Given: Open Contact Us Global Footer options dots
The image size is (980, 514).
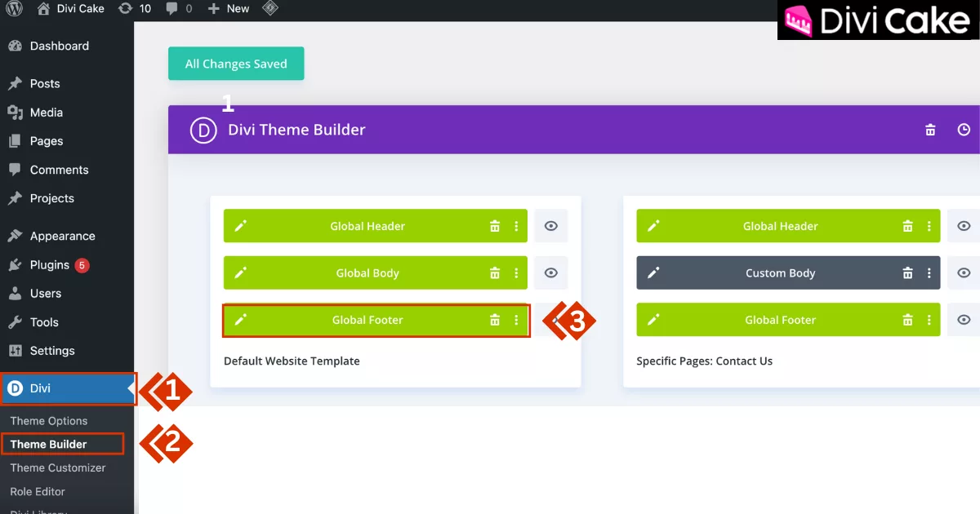Looking at the screenshot, I should (x=929, y=320).
